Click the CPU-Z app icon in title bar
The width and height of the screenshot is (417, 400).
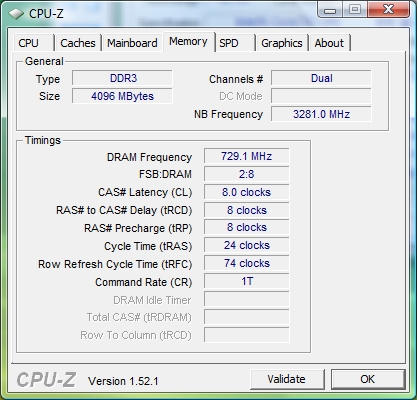pos(16,14)
